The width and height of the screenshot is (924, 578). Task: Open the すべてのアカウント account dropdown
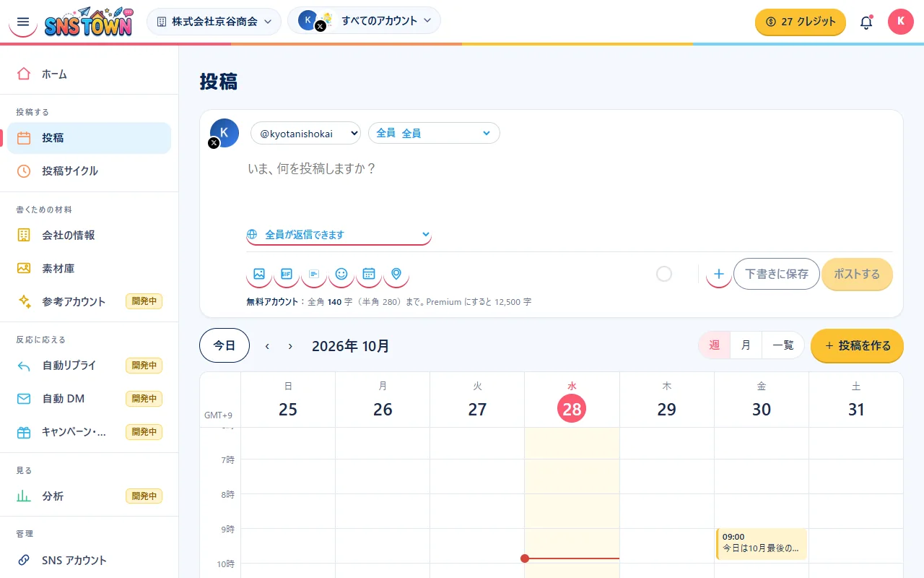[x=365, y=21]
